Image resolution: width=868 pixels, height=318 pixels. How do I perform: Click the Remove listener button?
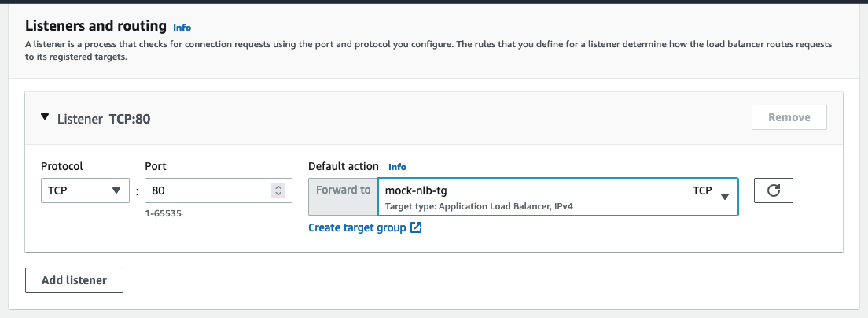789,117
